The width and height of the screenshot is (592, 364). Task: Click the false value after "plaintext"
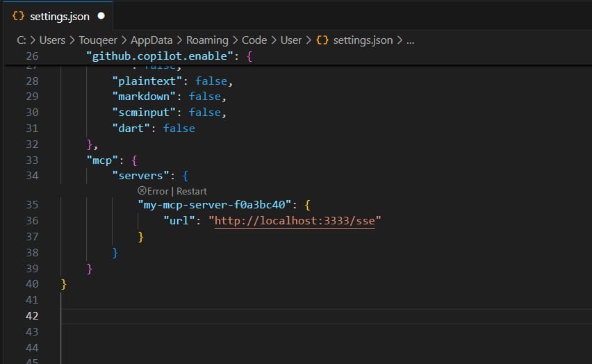click(x=211, y=81)
